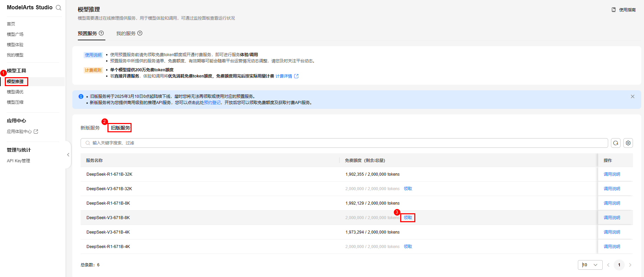Screen dimensions: 644x277
Task: Click the 免费额度 (剩余/总量) column header
Action: pos(365,161)
